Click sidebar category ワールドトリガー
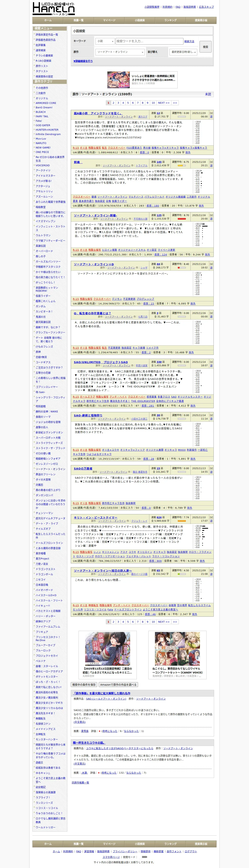The image size is (249, 868). click(x=46, y=827)
